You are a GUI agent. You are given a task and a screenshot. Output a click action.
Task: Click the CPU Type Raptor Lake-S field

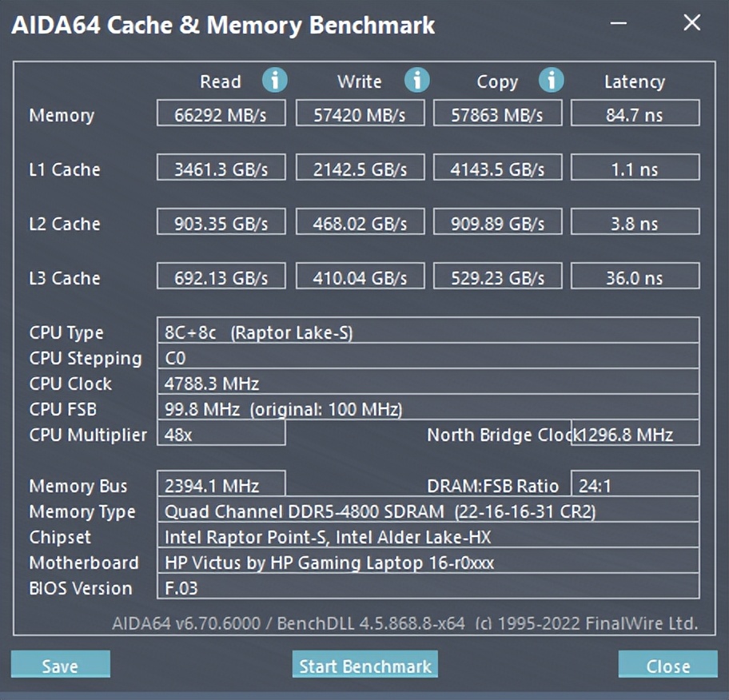point(428,331)
